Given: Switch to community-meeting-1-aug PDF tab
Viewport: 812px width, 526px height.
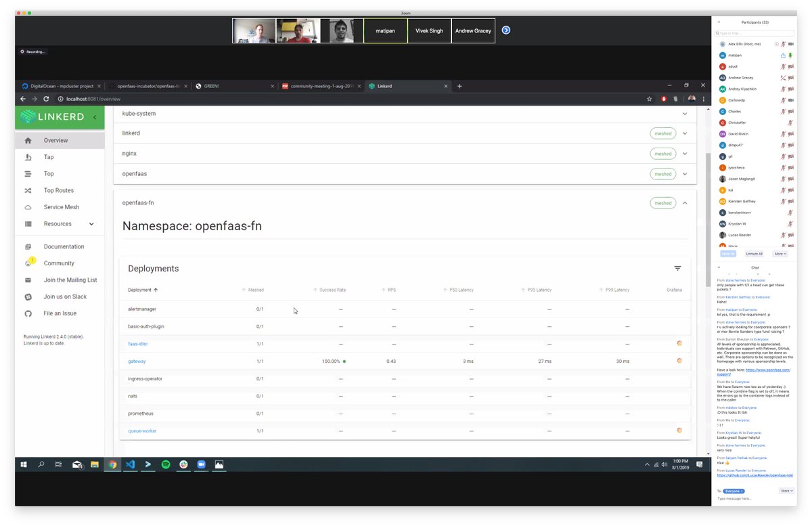Looking at the screenshot, I should pyautogui.click(x=321, y=86).
